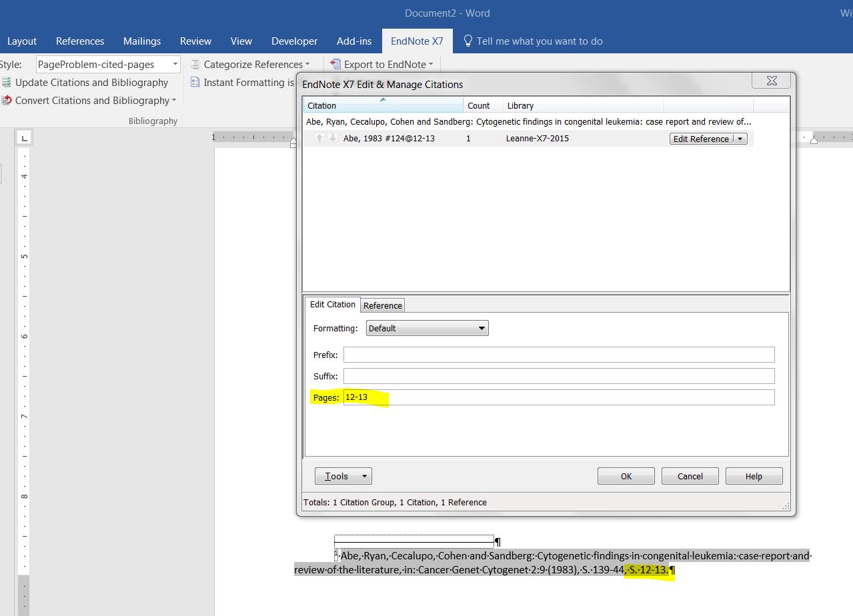Click into the Suffix field
This screenshot has width=853, height=616.
click(559, 376)
